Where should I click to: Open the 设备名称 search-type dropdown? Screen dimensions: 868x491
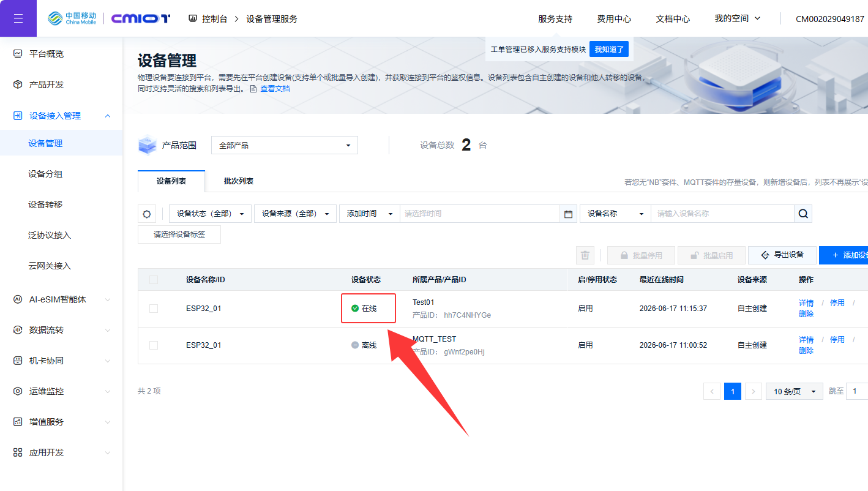point(615,214)
